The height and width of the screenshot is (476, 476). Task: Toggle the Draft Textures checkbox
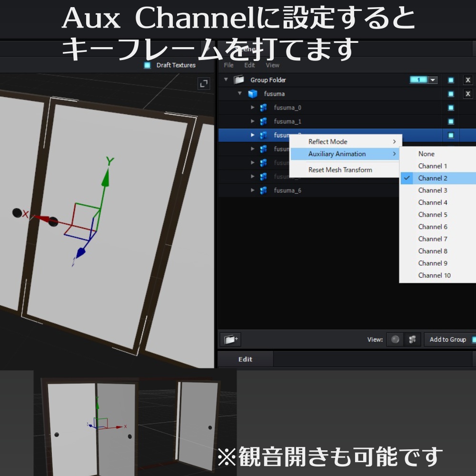click(147, 65)
